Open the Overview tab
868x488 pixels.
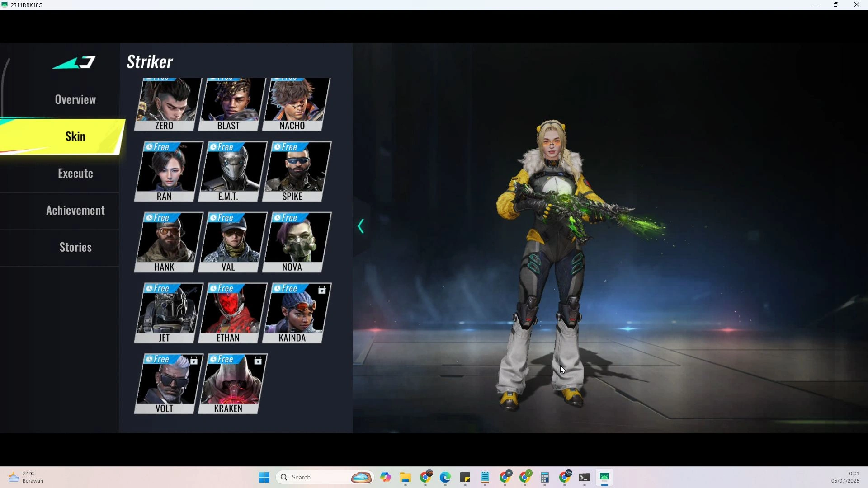(75, 99)
